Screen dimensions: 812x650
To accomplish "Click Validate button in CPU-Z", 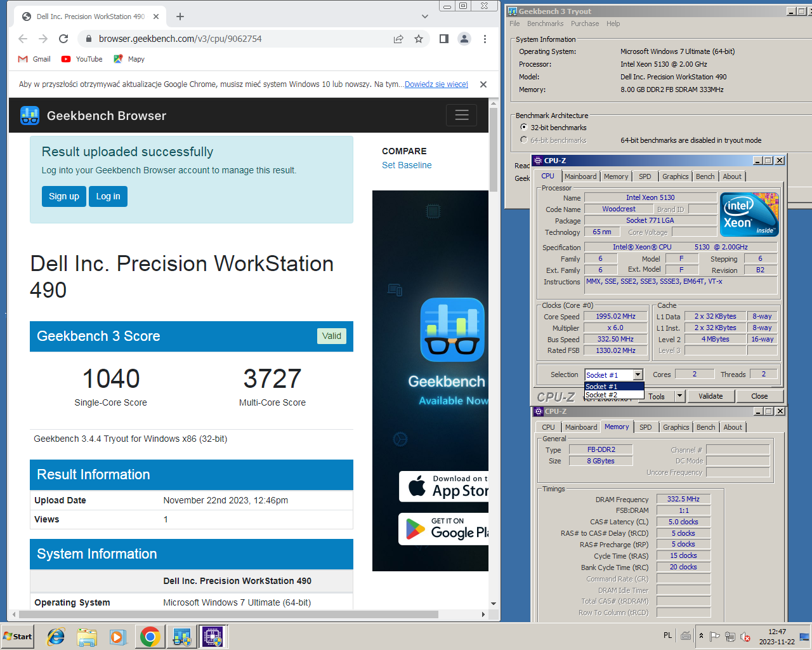I will (x=710, y=396).
